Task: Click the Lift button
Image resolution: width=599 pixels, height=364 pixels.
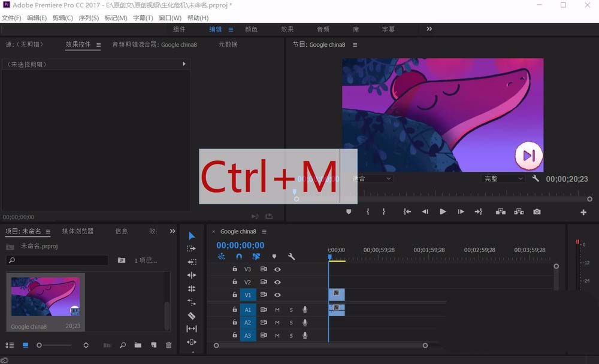Action: 500,211
